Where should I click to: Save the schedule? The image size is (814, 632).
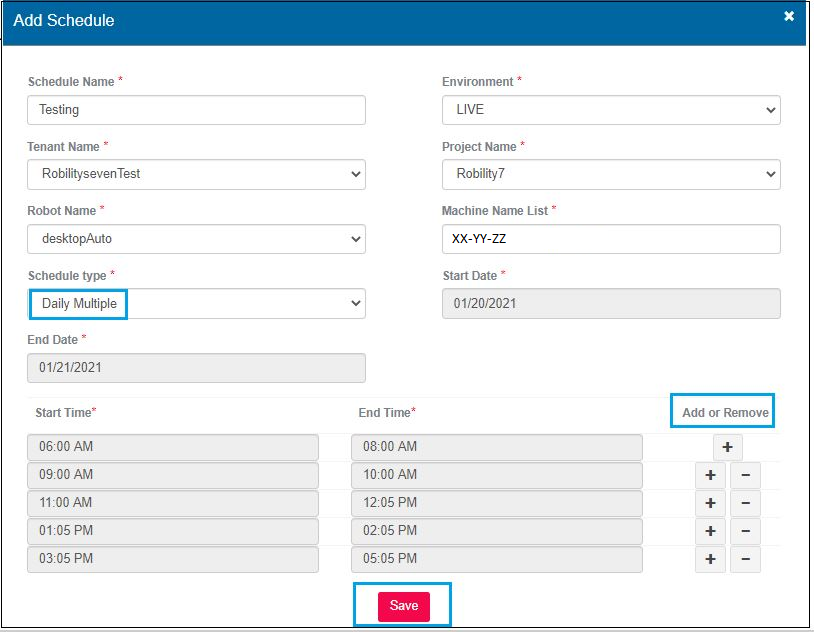pyautogui.click(x=403, y=606)
